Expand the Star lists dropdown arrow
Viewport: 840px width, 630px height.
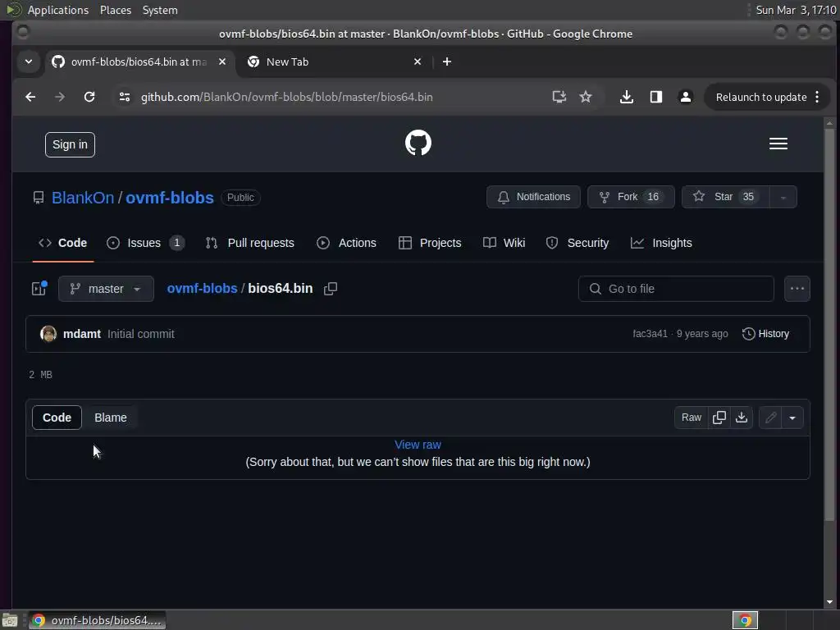click(x=783, y=197)
